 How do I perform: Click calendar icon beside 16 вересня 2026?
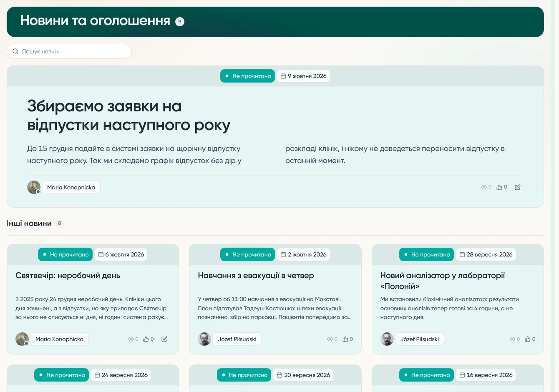pyautogui.click(x=462, y=375)
